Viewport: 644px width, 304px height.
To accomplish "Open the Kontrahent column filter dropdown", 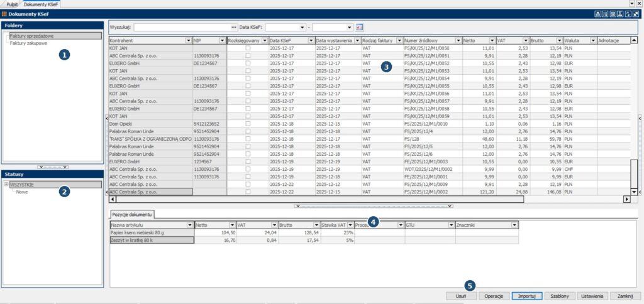I will [188, 40].
